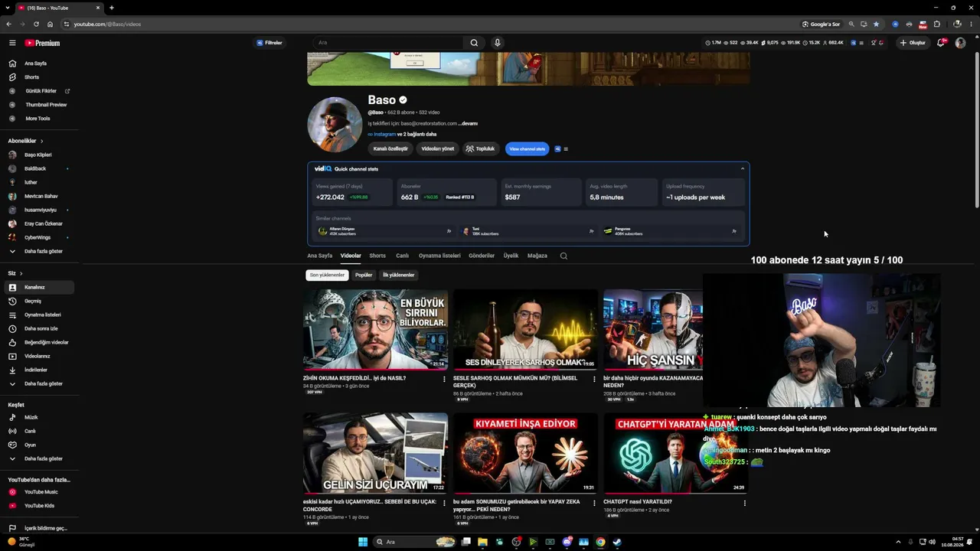Switch to the Canlı channel tab
The image size is (980, 551).
tap(402, 256)
